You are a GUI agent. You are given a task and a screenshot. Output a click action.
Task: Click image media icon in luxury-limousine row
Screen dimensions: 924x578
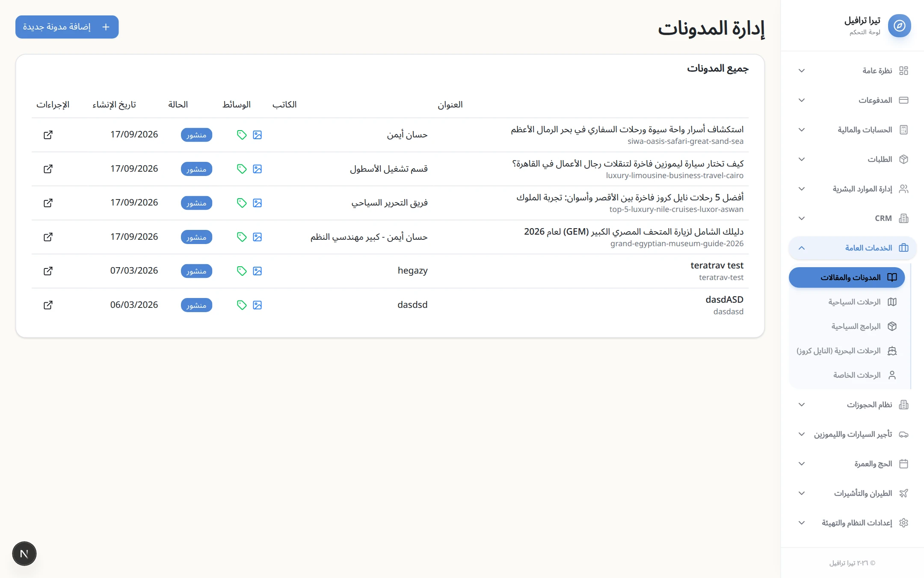[x=257, y=169]
